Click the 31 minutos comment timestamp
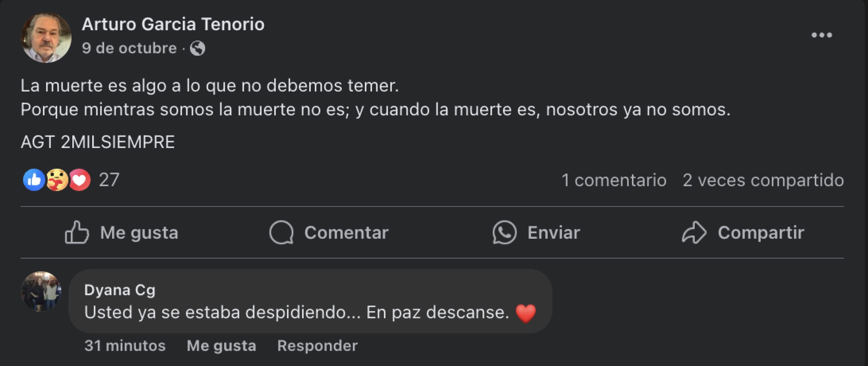The height and width of the screenshot is (366, 868). pos(125,346)
